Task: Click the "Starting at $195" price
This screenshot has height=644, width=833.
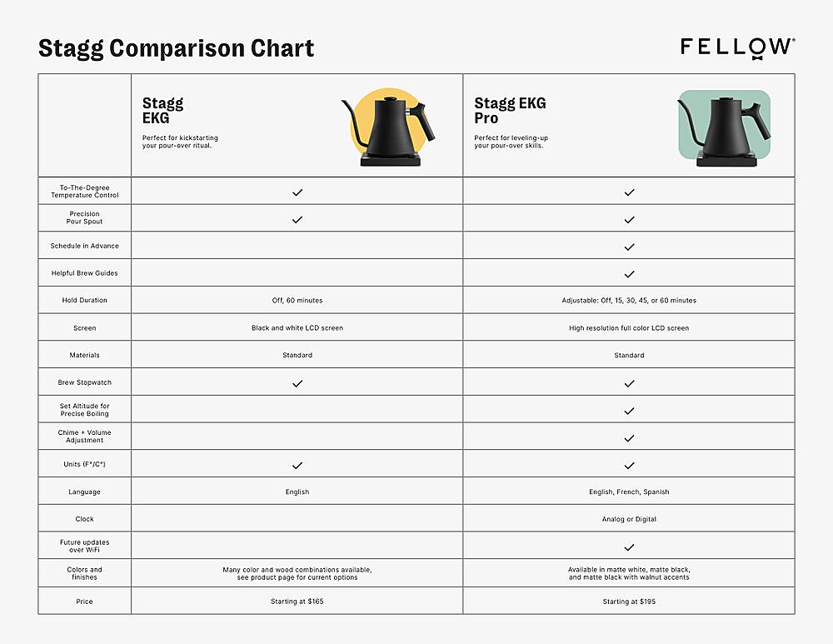Action: point(629,602)
